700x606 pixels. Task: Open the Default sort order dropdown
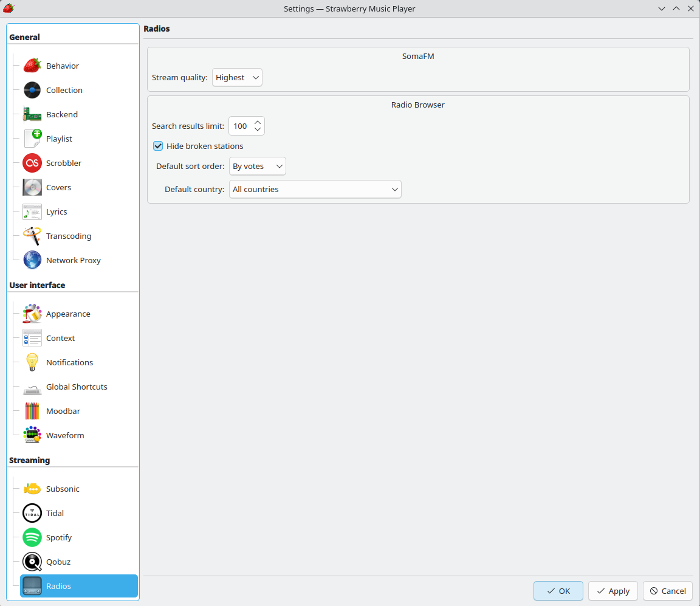tap(257, 166)
